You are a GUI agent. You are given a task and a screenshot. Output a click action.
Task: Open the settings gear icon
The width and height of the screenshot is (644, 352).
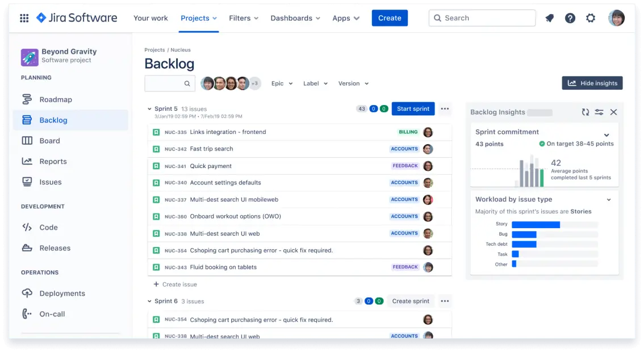[591, 18]
